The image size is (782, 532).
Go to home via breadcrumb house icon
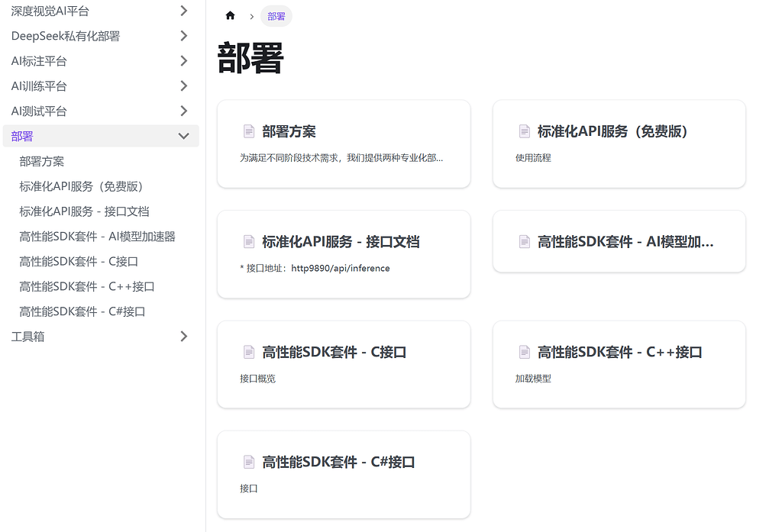[230, 16]
